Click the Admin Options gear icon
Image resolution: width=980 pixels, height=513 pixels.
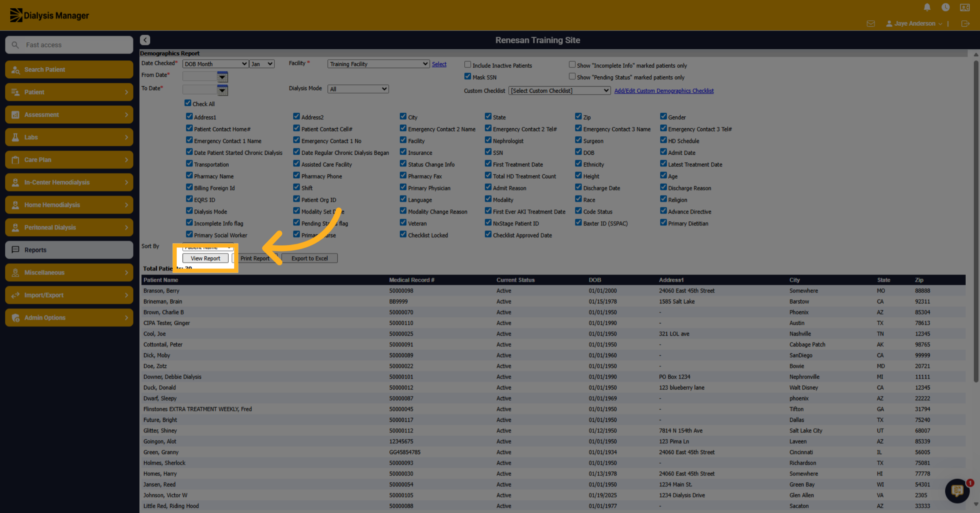click(16, 318)
